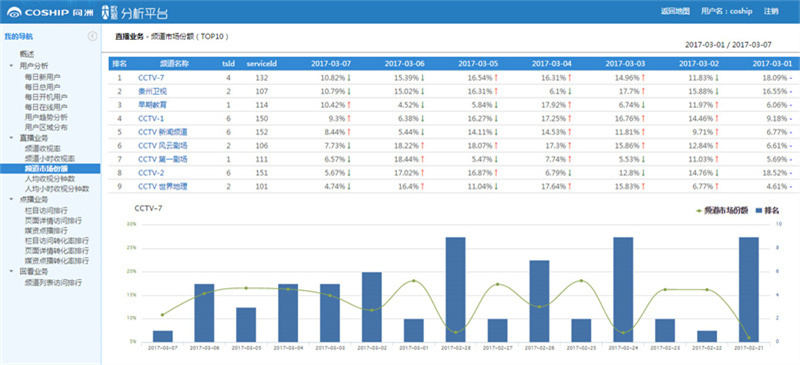800x365 pixels.
Task: Open 频道收视率 in the navigation
Action: [x=43, y=148]
